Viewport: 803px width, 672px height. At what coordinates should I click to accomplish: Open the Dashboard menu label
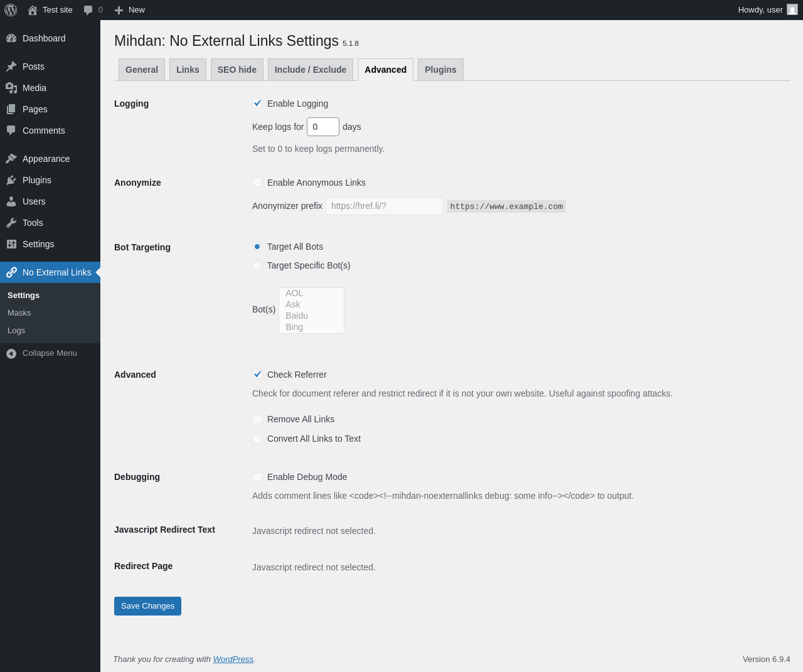coord(44,38)
